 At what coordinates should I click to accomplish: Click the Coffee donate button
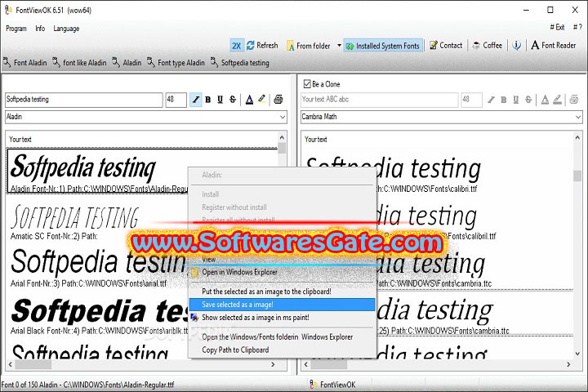click(487, 46)
